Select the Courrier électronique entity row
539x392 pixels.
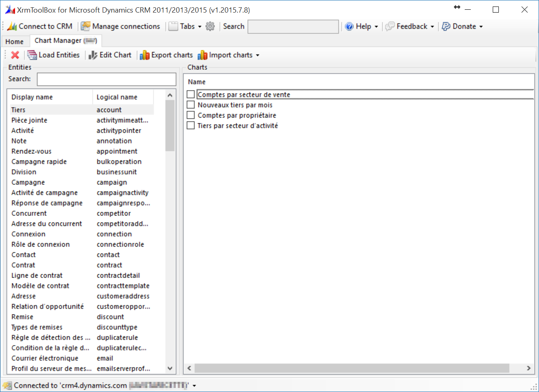(82, 358)
